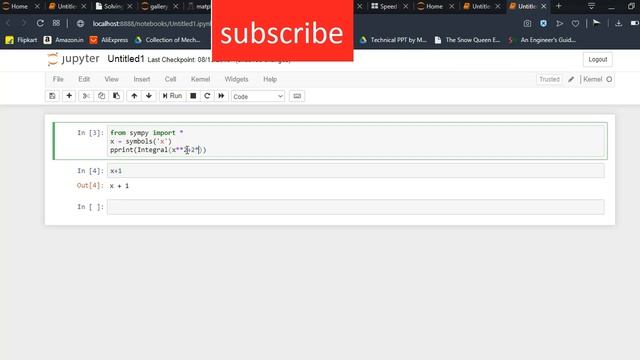Switch to the gallery tab
The height and width of the screenshot is (360, 640).
[x=155, y=6]
